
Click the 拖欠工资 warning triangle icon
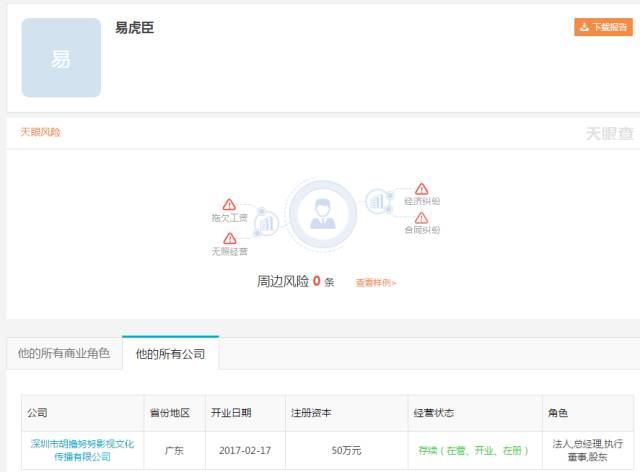click(229, 204)
